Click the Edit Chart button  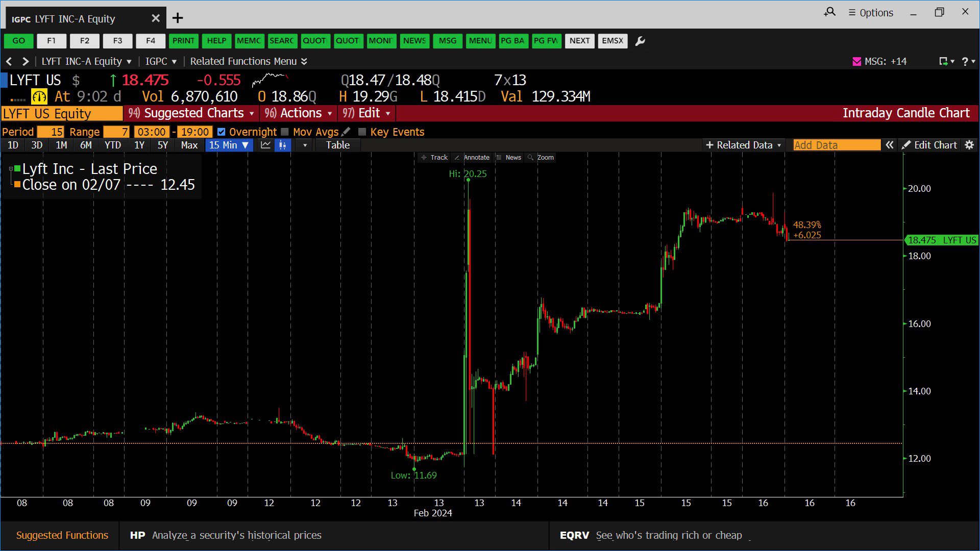coord(929,145)
